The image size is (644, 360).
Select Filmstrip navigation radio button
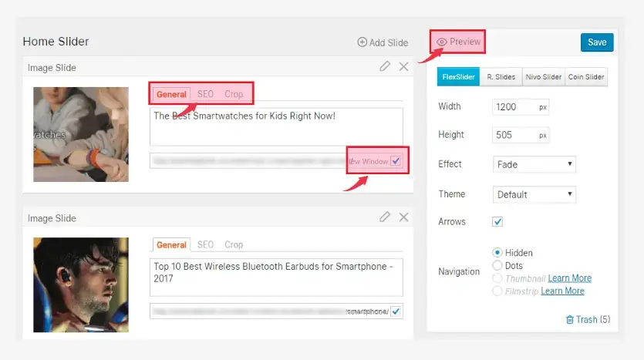click(x=497, y=291)
